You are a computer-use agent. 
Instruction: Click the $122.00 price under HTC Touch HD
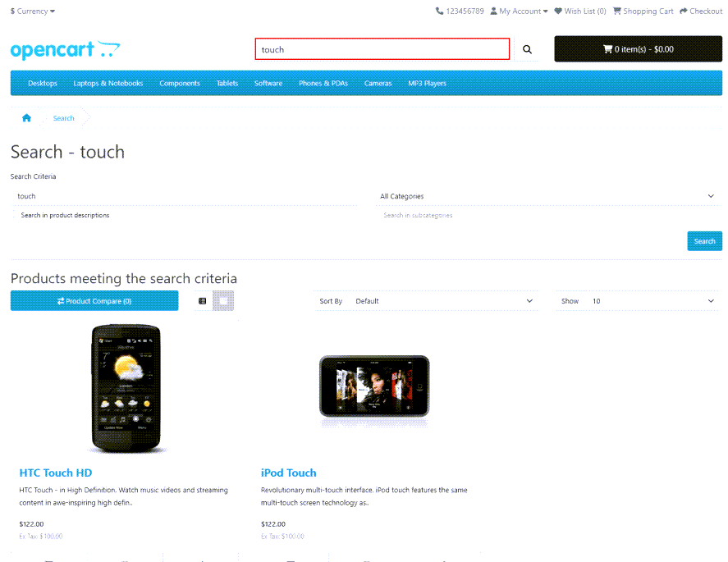pyautogui.click(x=31, y=524)
